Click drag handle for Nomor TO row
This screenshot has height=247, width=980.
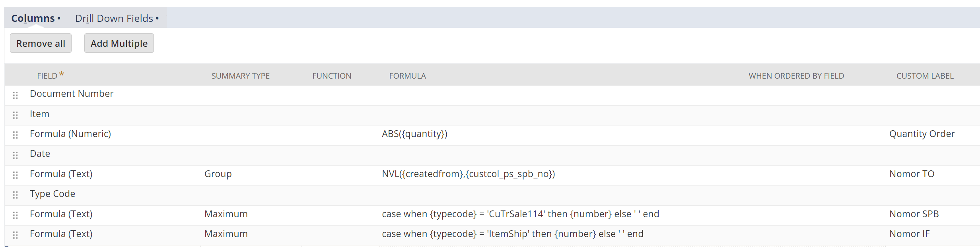point(16,175)
